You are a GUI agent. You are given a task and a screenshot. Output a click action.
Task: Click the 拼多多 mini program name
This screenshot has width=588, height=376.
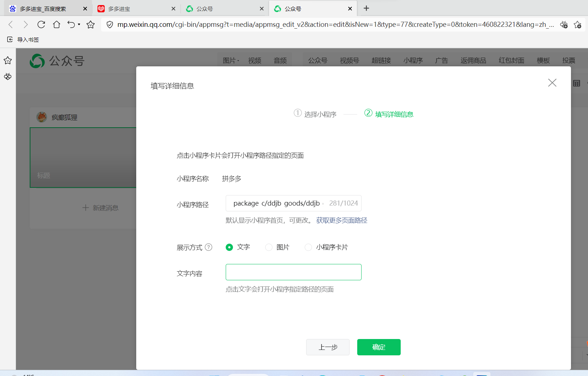(x=232, y=179)
